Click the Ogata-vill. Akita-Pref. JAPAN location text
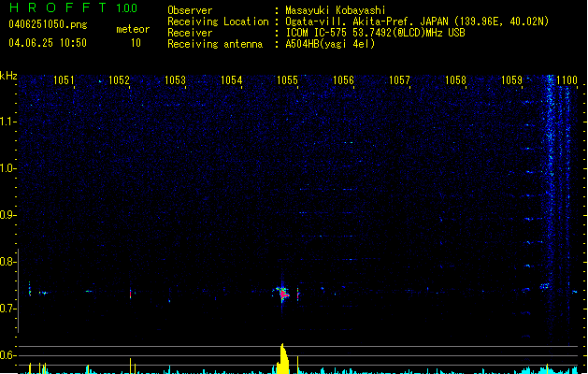This screenshot has width=588, height=374. (417, 22)
